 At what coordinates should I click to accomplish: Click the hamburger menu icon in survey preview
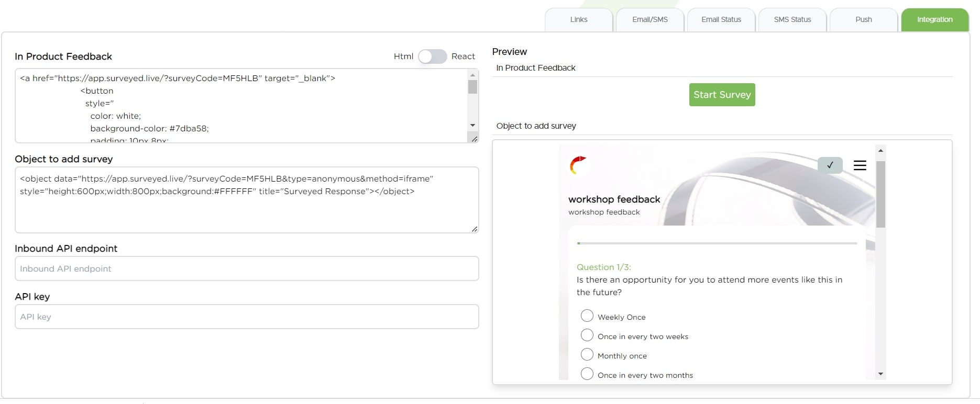860,165
